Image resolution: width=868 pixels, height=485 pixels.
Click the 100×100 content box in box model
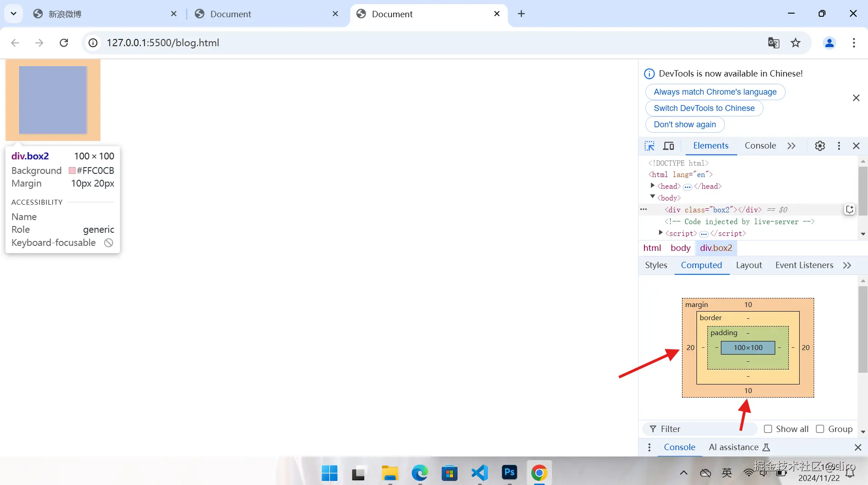point(748,348)
